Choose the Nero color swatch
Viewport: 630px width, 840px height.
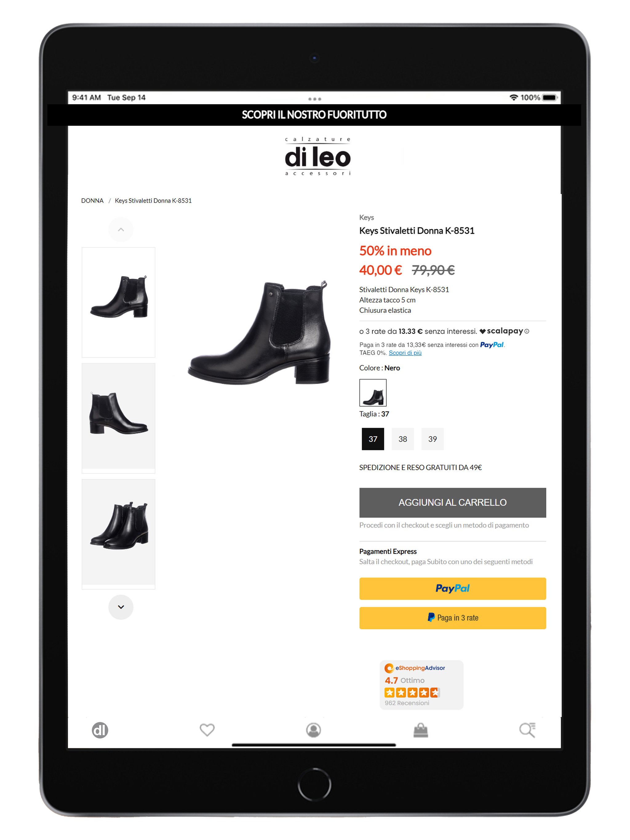click(x=373, y=393)
